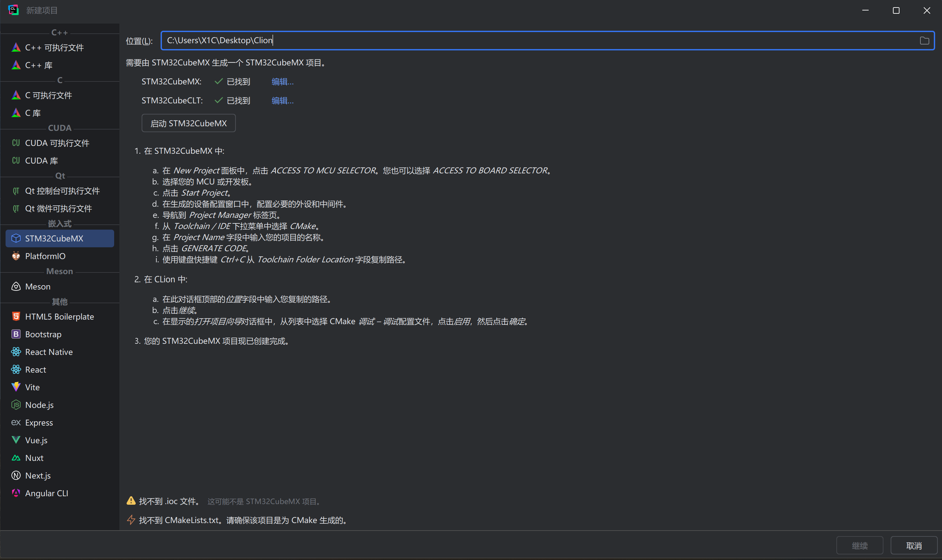
Task: Click the React atom icon
Action: (x=16, y=370)
